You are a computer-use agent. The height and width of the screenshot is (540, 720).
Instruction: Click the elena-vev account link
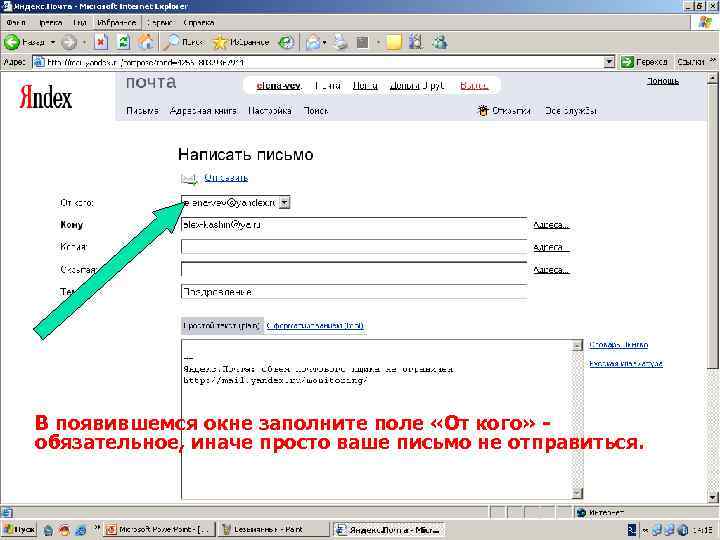pos(278,85)
